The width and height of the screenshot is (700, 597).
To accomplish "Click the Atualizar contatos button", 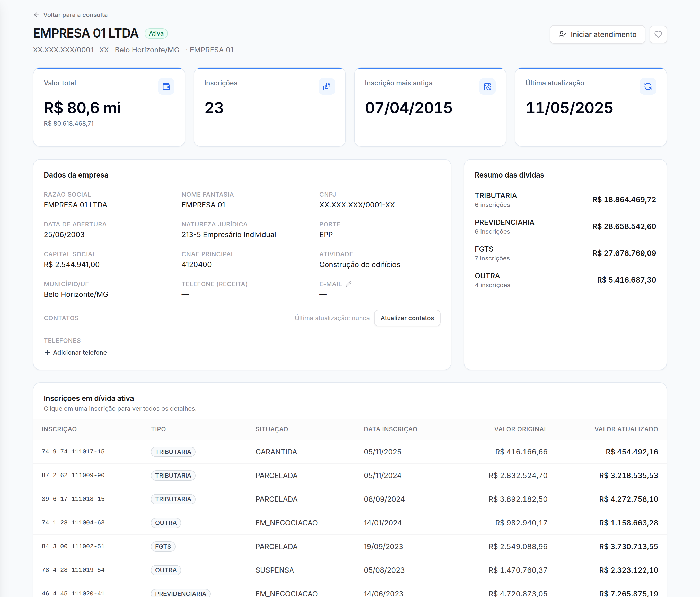I will pyautogui.click(x=407, y=318).
